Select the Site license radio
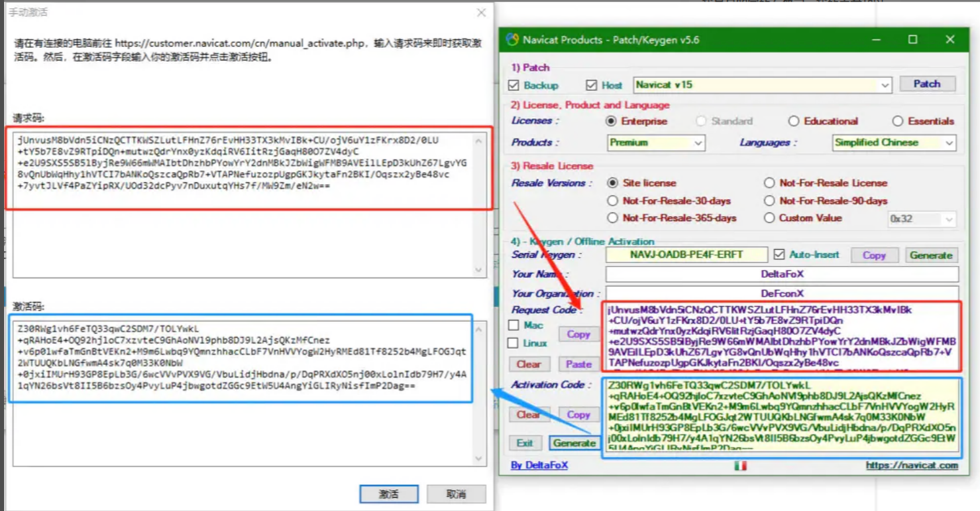Screen dimensions: 980x511 click(x=613, y=183)
